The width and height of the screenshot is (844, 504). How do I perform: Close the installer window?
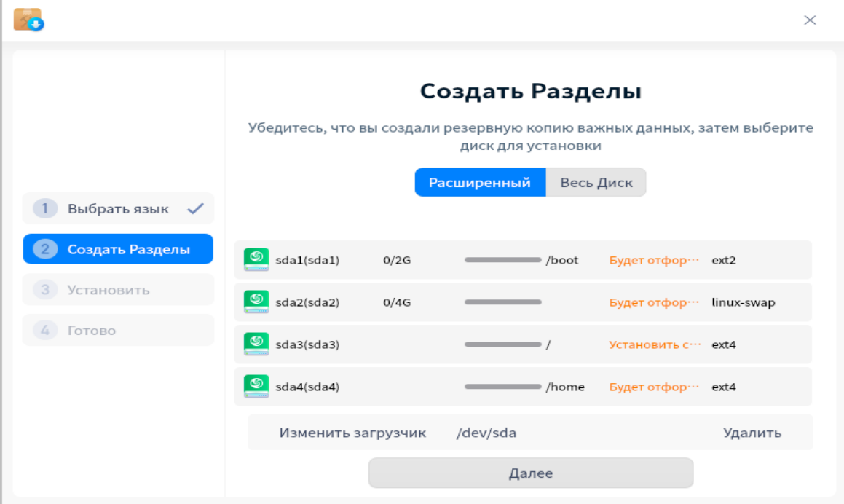pyautogui.click(x=810, y=20)
